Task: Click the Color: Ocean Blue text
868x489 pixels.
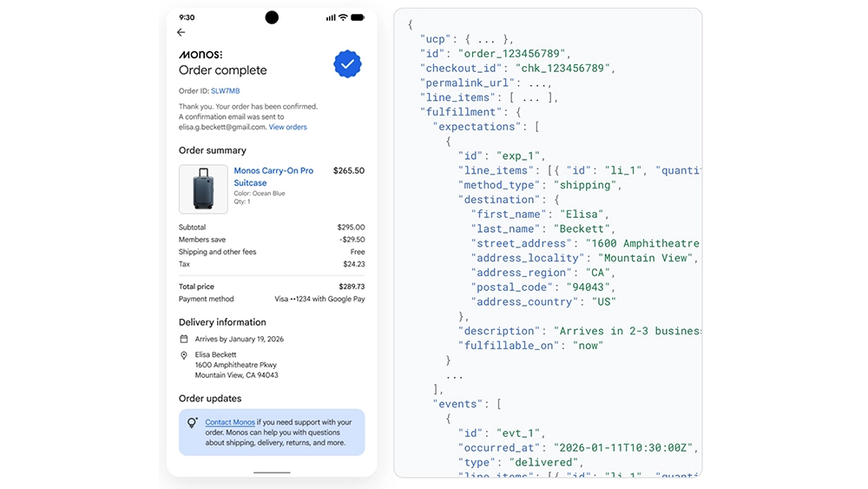Action: [x=259, y=194]
